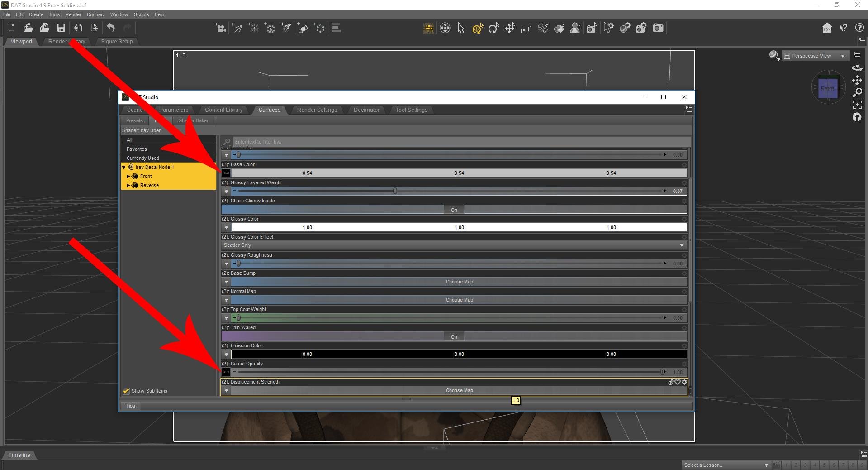The height and width of the screenshot is (470, 868).
Task: Select the Surface Selection tool
Action: click(x=559, y=28)
